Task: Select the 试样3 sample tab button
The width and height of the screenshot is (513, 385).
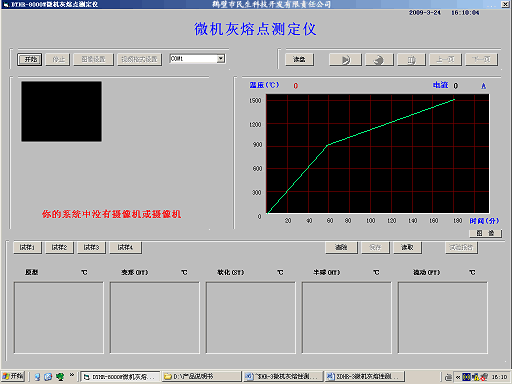Action: 91,247
